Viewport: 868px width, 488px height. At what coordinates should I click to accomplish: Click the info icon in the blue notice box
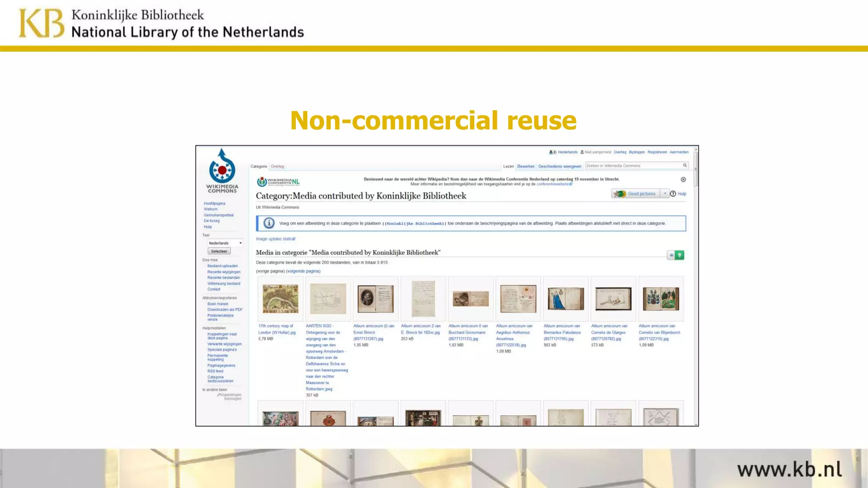click(x=269, y=223)
